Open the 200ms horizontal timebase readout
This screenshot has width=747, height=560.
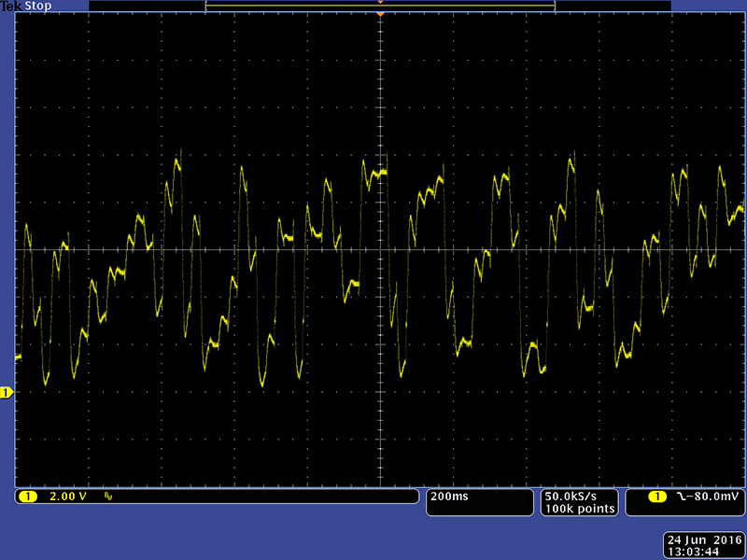point(446,497)
